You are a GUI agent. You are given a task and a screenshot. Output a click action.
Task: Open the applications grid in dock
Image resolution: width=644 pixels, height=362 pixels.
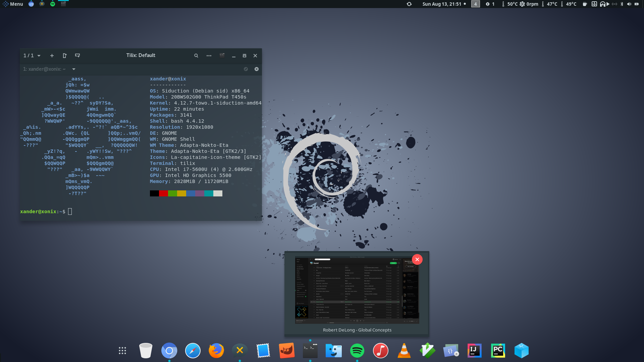(x=122, y=351)
